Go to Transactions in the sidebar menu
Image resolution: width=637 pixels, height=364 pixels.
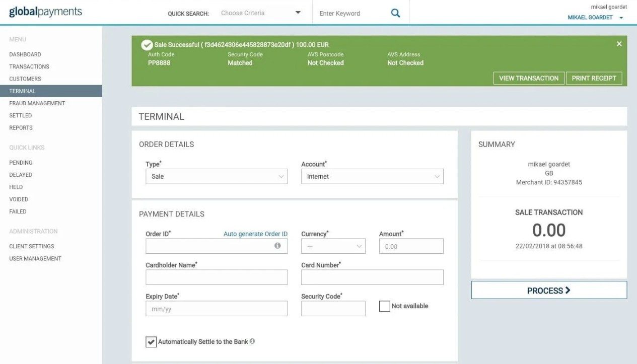pos(29,66)
